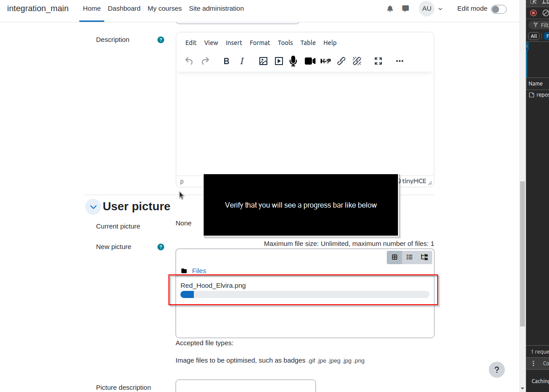
Task: Click inside the description text area
Action: 305,124
